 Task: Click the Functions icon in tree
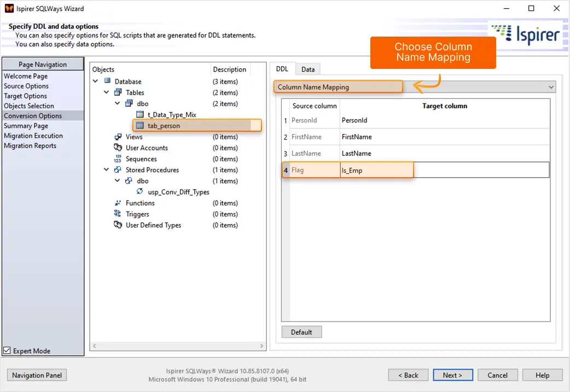point(118,203)
